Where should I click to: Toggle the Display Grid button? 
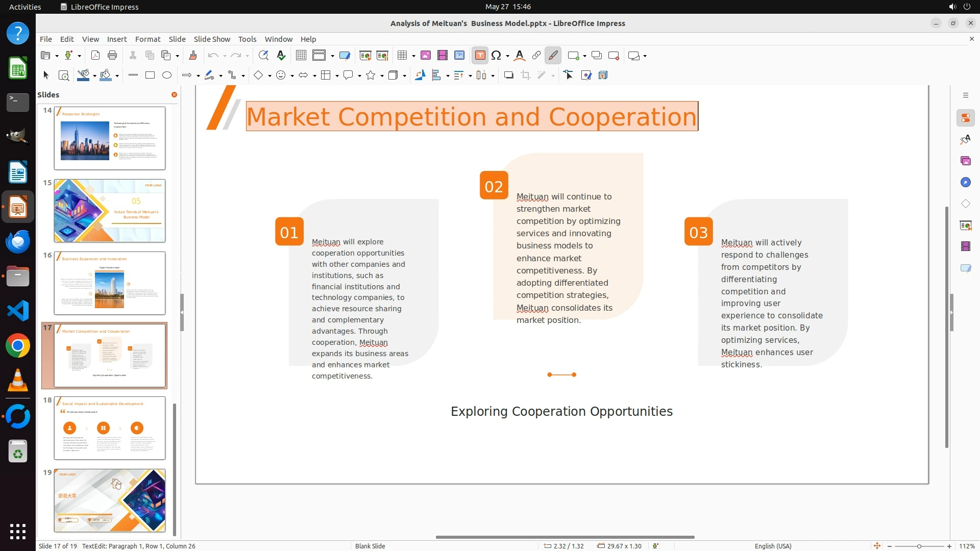point(301,56)
